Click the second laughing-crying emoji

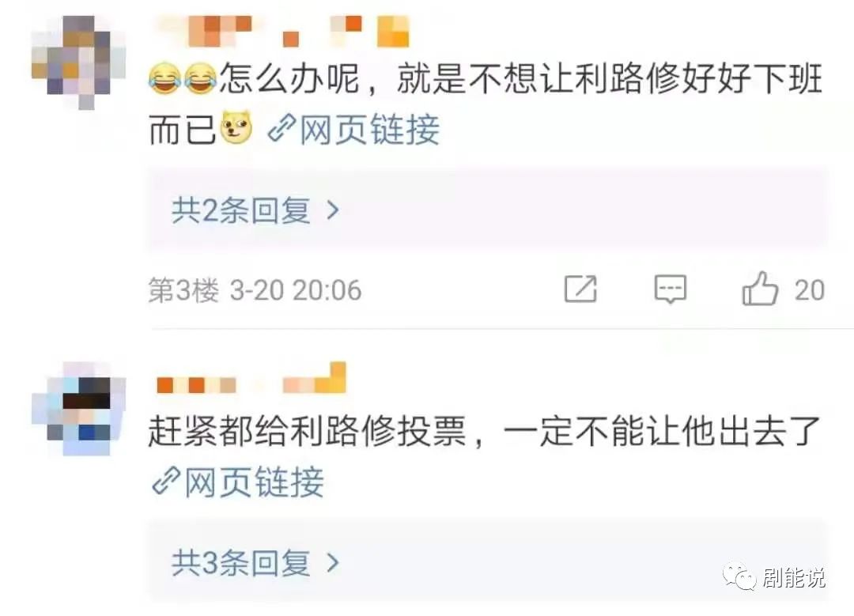[x=200, y=79]
